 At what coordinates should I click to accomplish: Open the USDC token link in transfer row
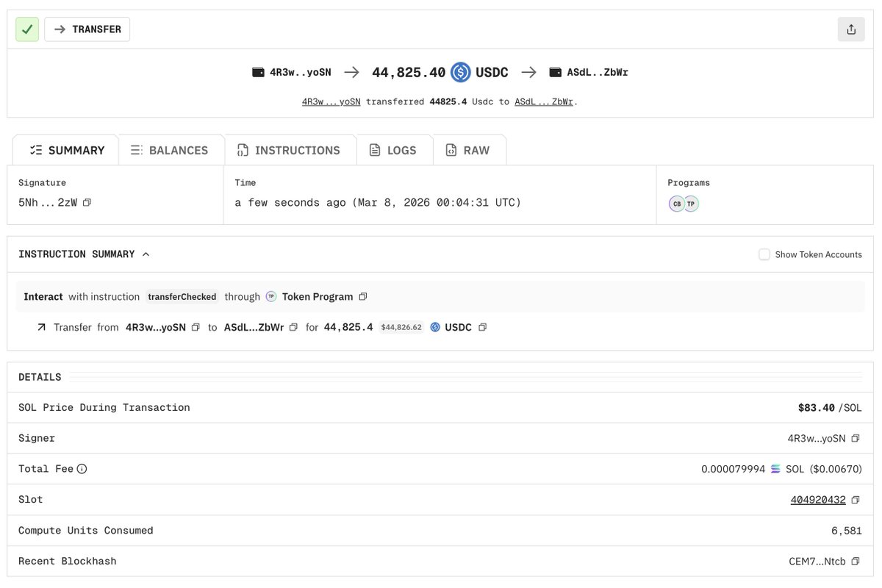(458, 327)
